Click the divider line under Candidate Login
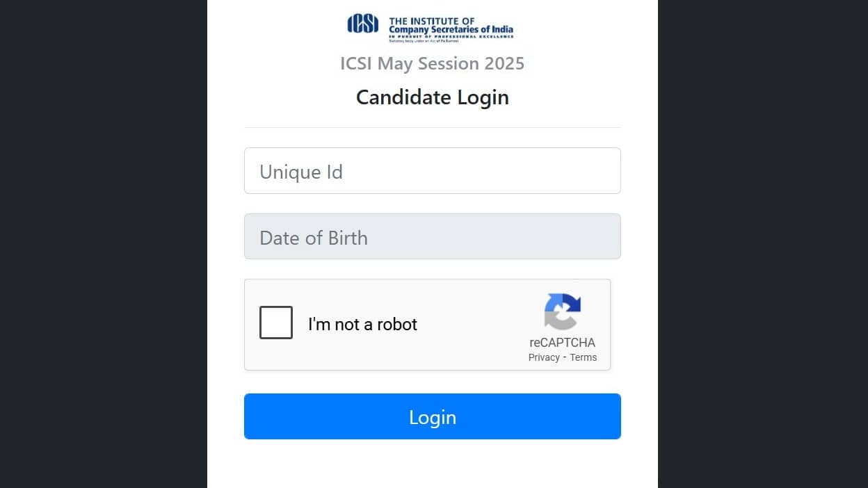This screenshot has width=868, height=488. point(432,128)
